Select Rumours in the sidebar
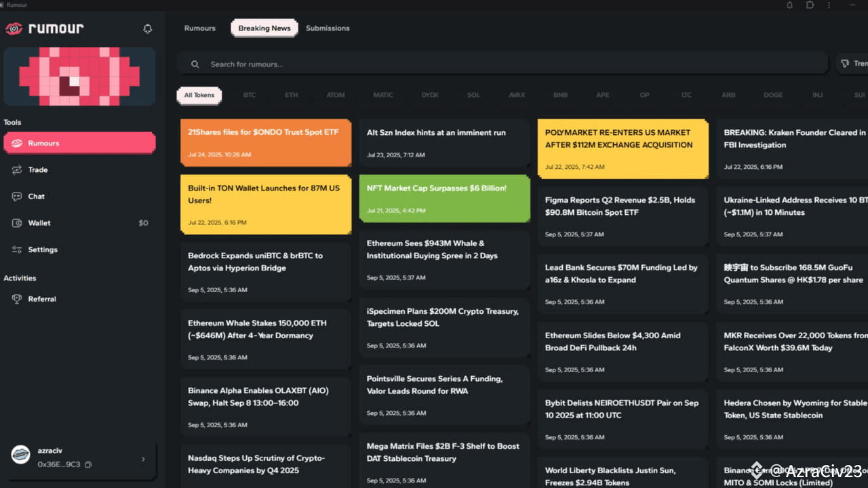The height and width of the screenshot is (488, 868). [79, 143]
